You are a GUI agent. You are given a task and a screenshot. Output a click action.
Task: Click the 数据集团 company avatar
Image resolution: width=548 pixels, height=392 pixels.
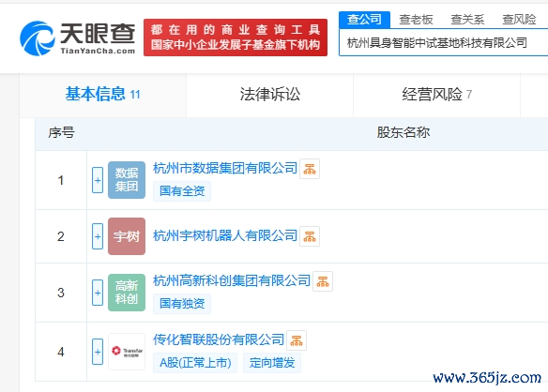[127, 180]
